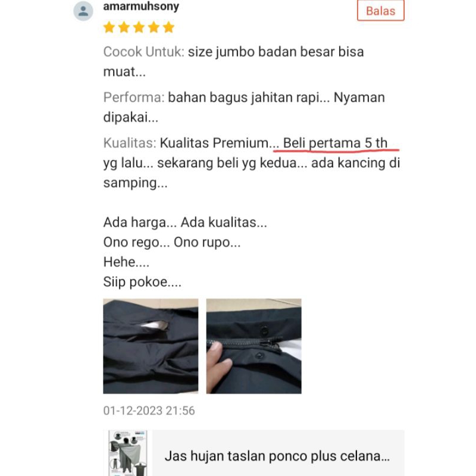Click the Performa label
Screen dimensions: 476x476
[x=134, y=98]
